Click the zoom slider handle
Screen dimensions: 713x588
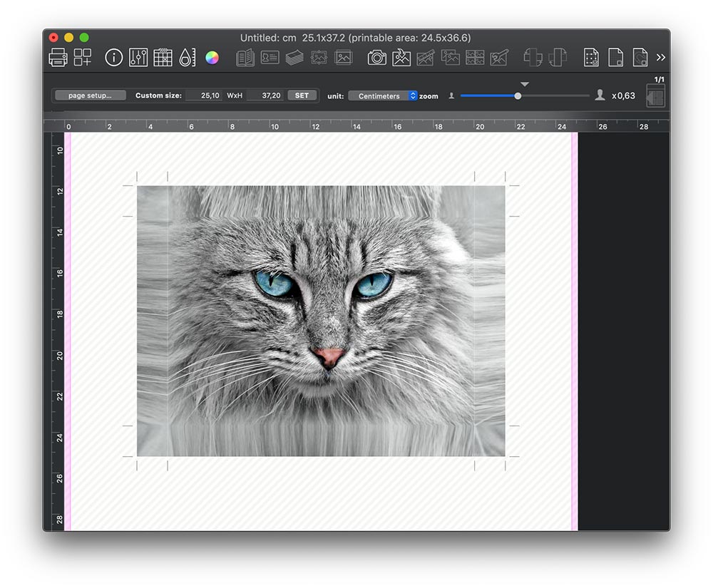click(518, 96)
